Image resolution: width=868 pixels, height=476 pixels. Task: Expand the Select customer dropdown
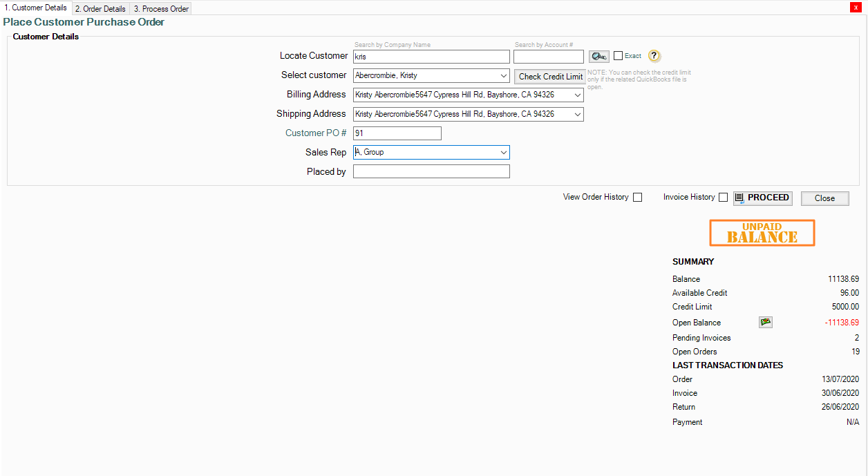pos(502,76)
